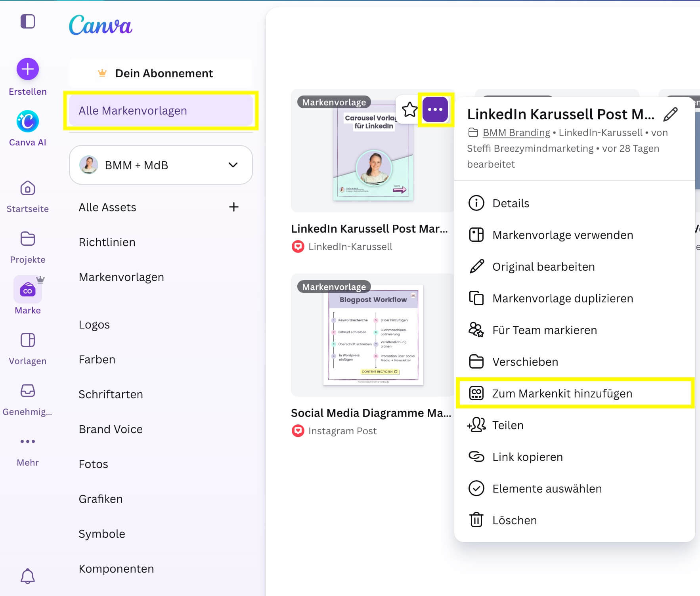The height and width of the screenshot is (596, 700).
Task: Open the Farben section in brand menu
Action: coord(97,359)
